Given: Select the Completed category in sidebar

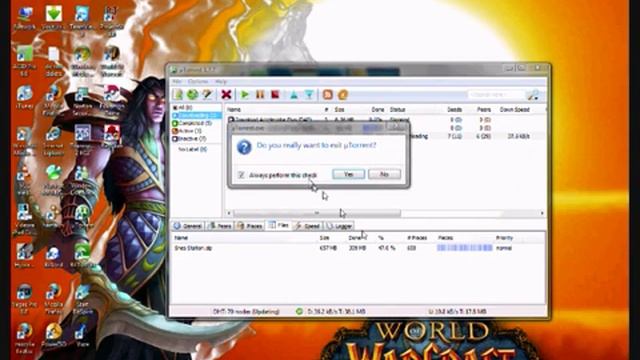Looking at the screenshot, I should [x=192, y=123].
